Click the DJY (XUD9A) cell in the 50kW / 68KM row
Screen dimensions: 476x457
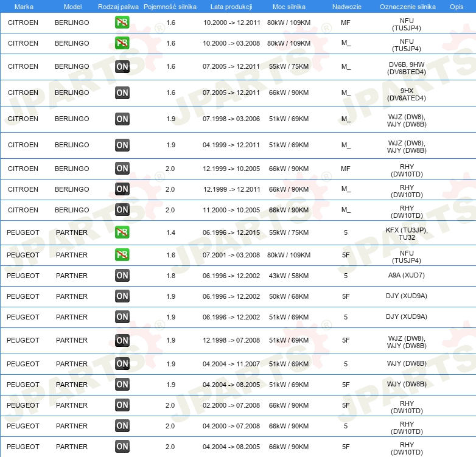coord(407,296)
